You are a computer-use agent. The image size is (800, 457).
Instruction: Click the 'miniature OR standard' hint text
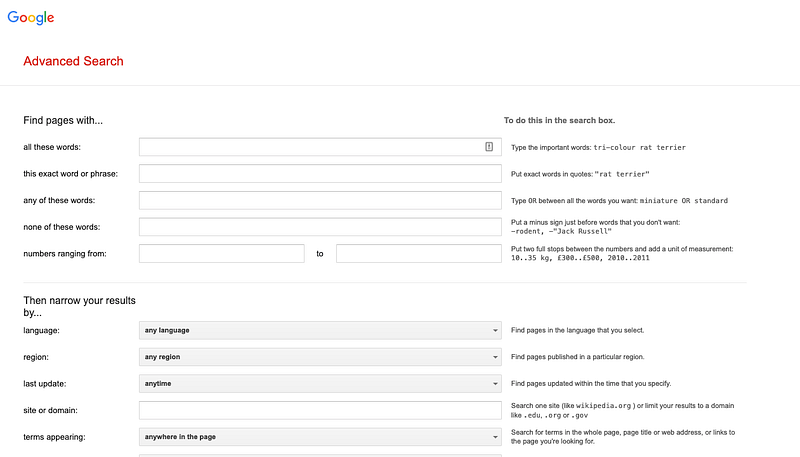point(684,200)
